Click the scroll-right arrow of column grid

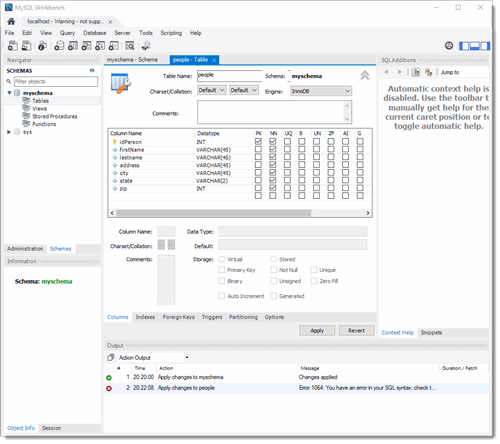[x=368, y=213]
